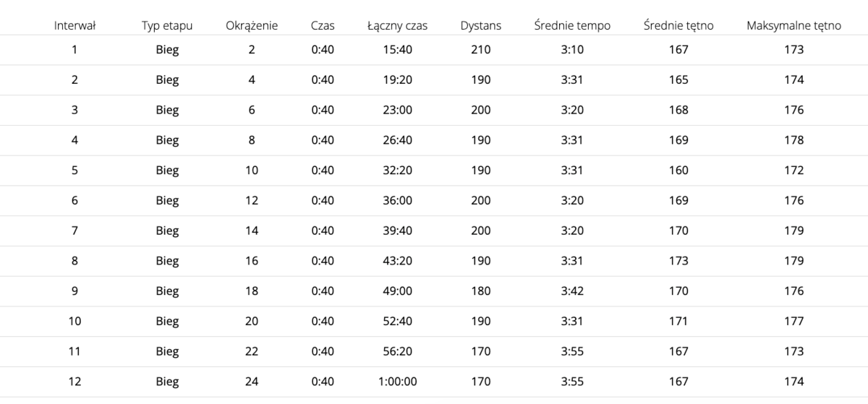Click the 49:00 total time cell
The image size is (868, 404).
pyautogui.click(x=397, y=291)
